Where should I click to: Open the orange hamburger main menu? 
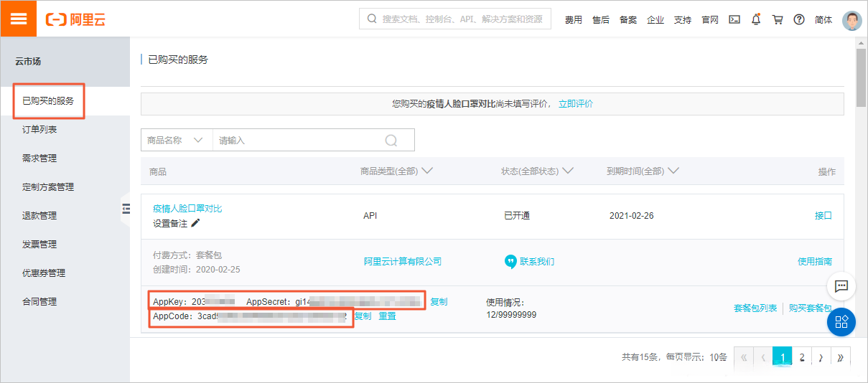(x=18, y=19)
